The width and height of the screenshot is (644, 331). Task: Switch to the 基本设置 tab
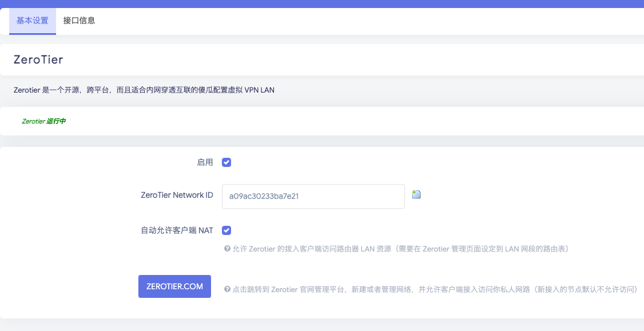point(33,21)
